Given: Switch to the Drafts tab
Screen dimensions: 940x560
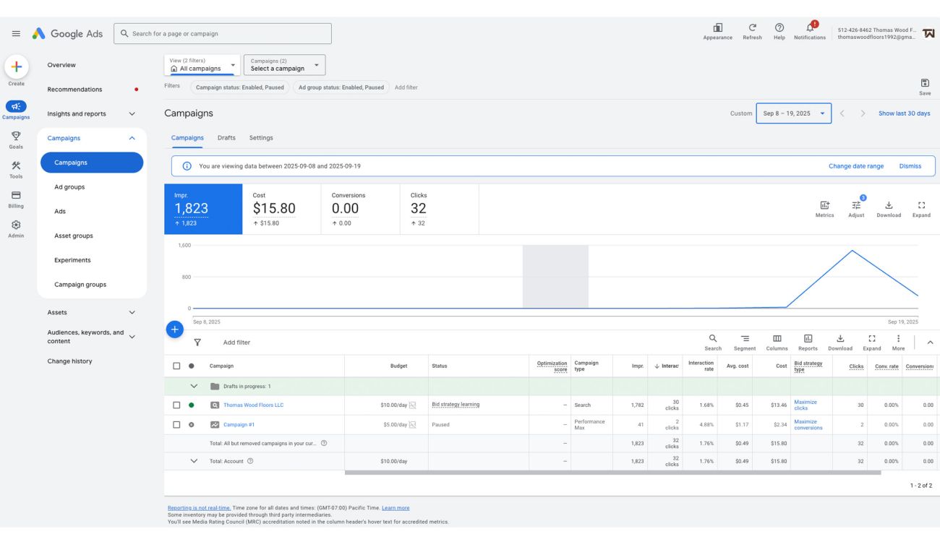Looking at the screenshot, I should point(226,138).
